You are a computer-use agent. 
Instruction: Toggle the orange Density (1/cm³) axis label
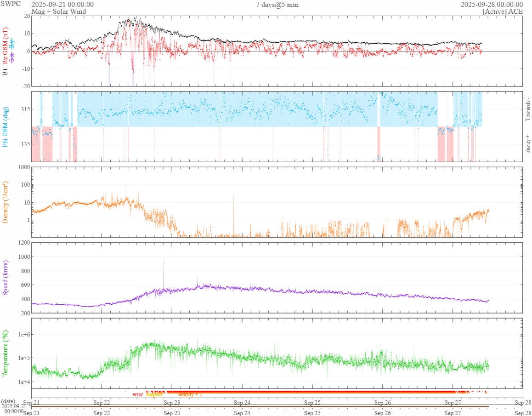point(5,202)
